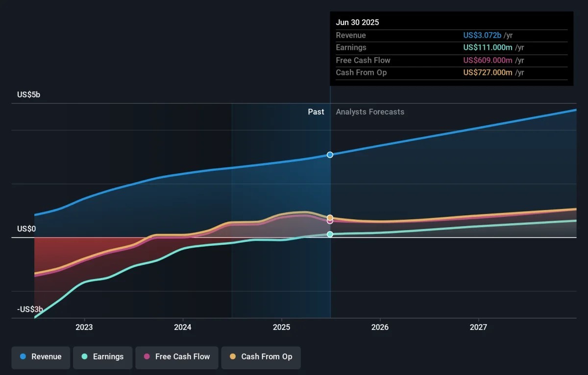This screenshot has width=588, height=375.
Task: Click the 2026 x-axis label
Action: (x=380, y=327)
